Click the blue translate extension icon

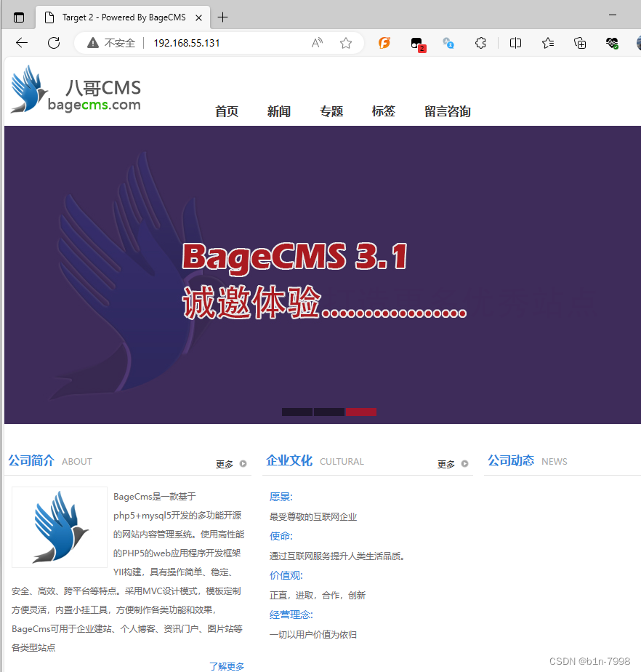(x=448, y=43)
